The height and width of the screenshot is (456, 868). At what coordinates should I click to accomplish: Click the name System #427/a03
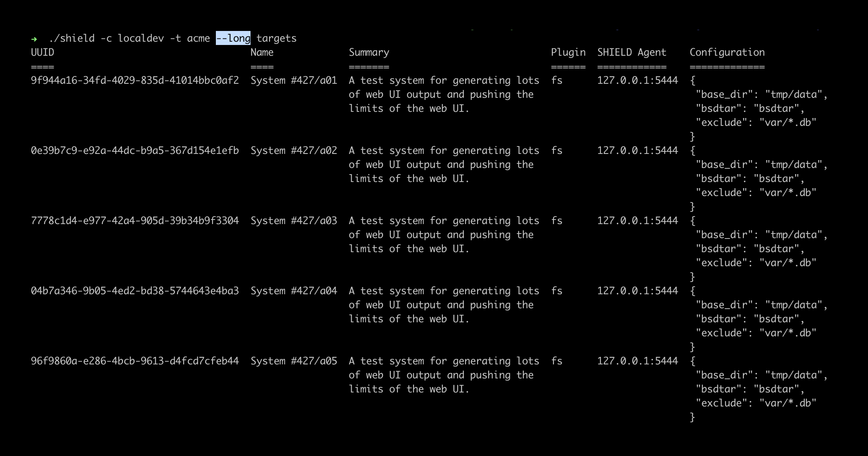[x=294, y=221]
